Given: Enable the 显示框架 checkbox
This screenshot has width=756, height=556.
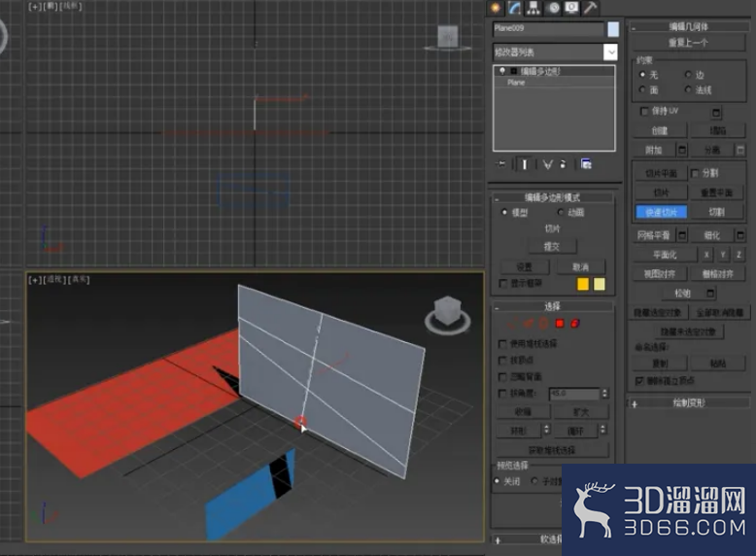Looking at the screenshot, I should (503, 283).
